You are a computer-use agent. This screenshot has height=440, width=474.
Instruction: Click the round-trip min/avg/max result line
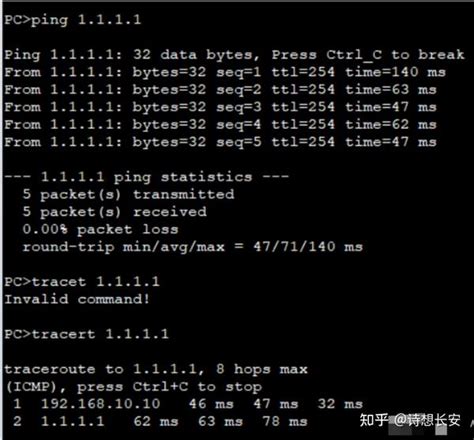pyautogui.click(x=193, y=247)
